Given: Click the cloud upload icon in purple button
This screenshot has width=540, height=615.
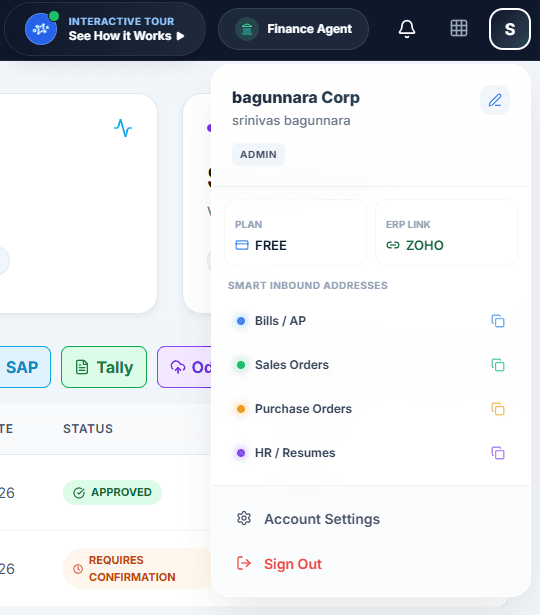Looking at the screenshot, I should click(x=178, y=367).
